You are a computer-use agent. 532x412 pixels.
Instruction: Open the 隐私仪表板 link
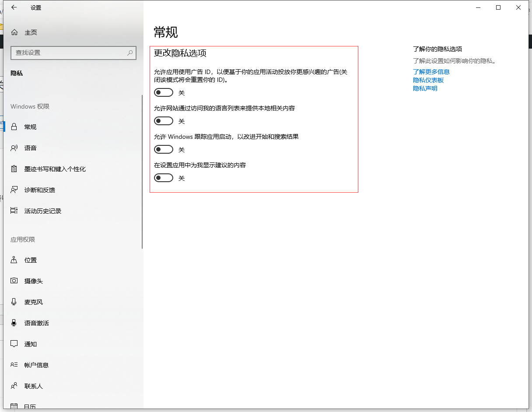click(428, 80)
